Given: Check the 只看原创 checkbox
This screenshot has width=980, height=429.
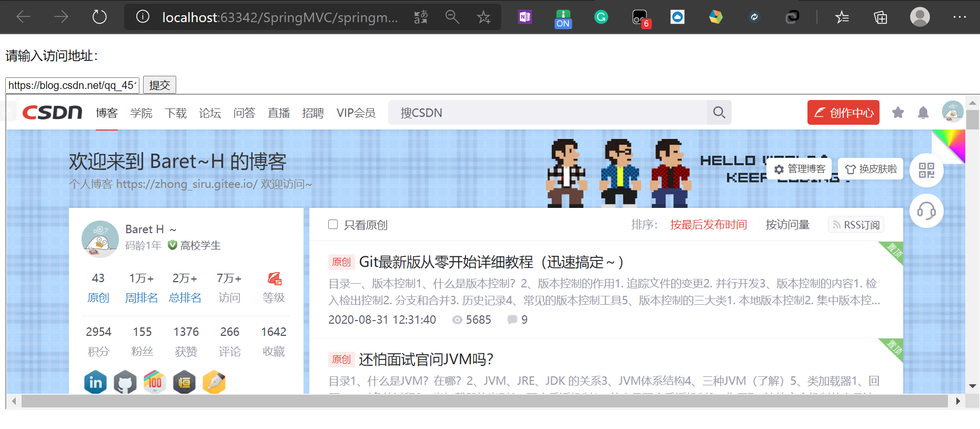Looking at the screenshot, I should [x=332, y=224].
